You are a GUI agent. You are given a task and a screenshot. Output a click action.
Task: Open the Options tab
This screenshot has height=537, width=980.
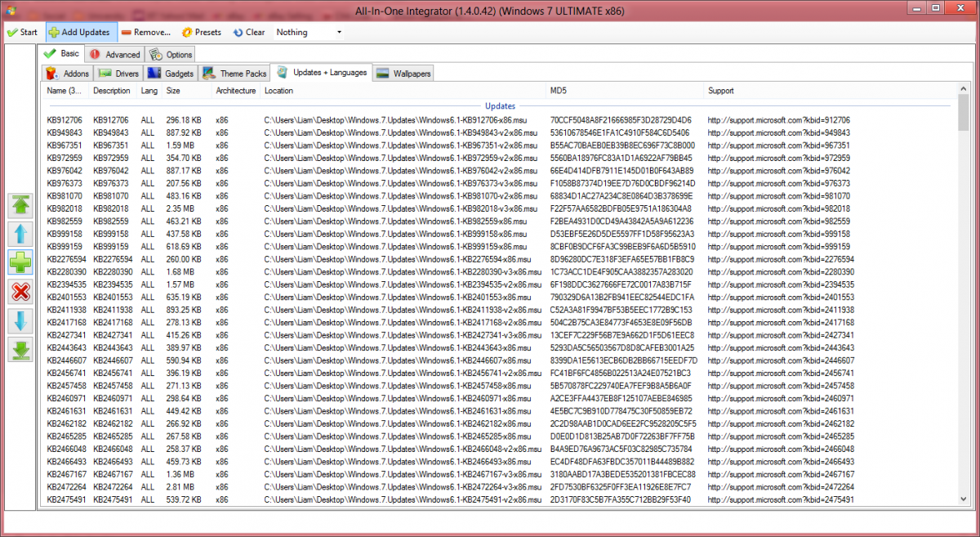[x=171, y=55]
